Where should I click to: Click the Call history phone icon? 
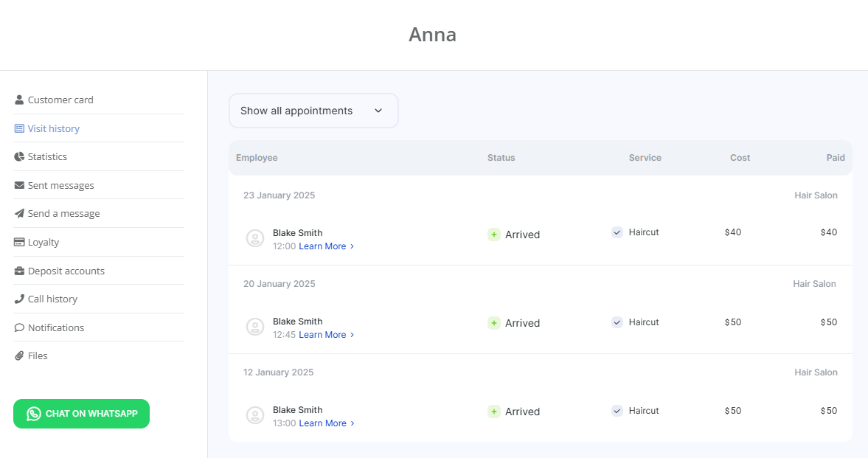[x=19, y=299]
